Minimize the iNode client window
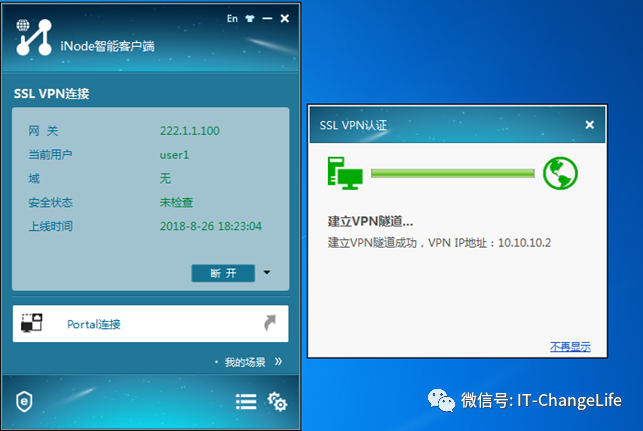This screenshot has height=431, width=643. point(267,18)
